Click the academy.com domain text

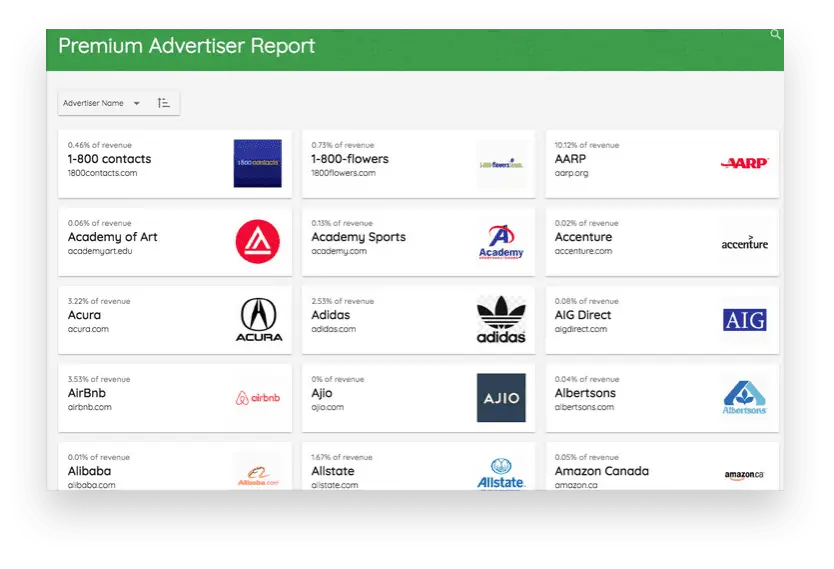point(339,251)
